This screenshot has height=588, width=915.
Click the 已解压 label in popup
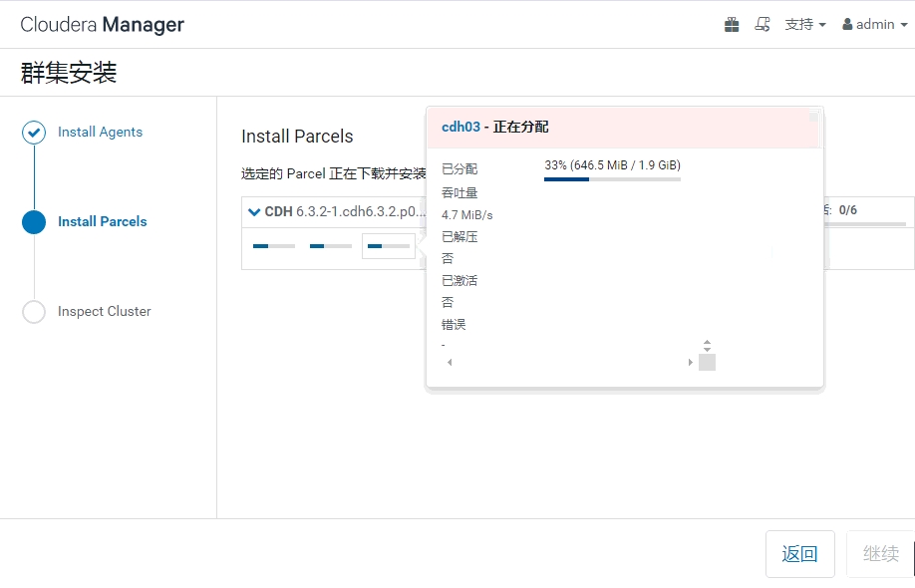tap(459, 236)
